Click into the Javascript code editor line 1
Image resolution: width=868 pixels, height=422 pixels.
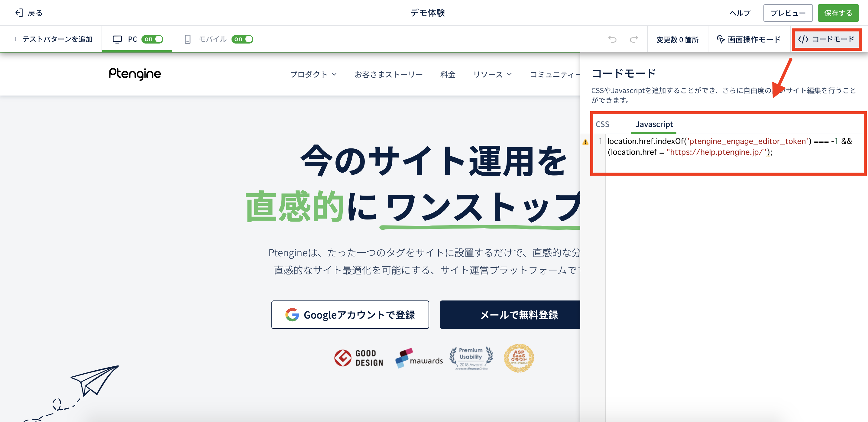pos(730,147)
